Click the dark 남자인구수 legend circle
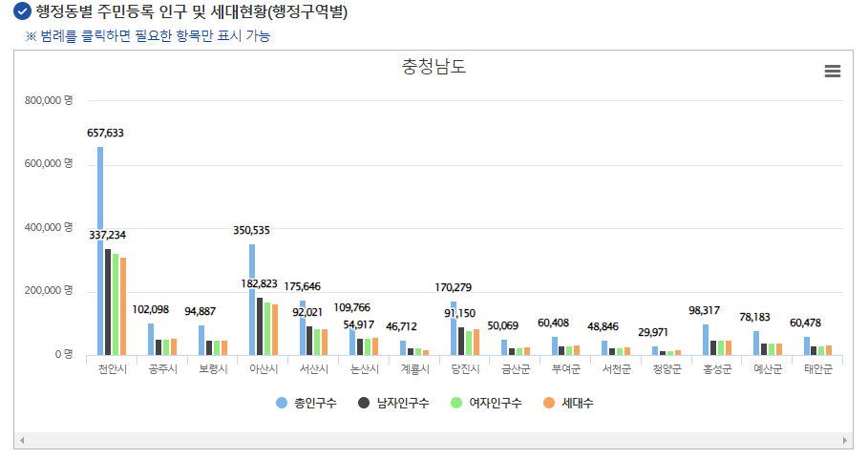 click(x=364, y=403)
